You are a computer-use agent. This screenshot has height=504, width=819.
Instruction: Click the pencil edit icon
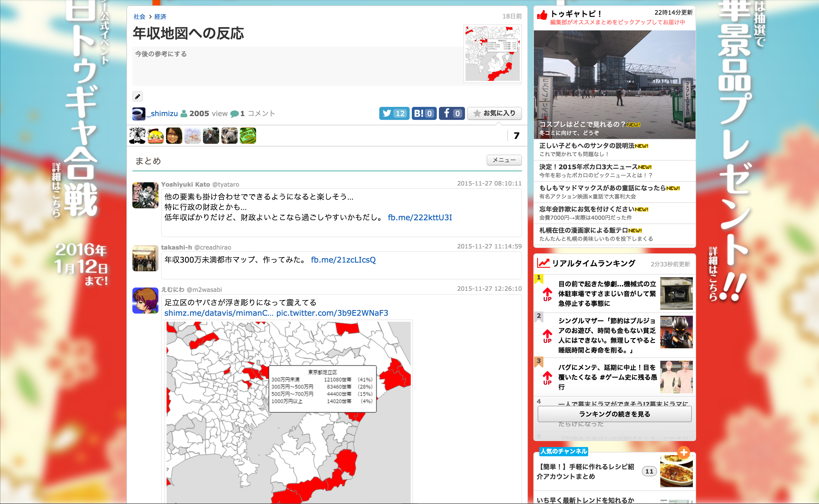tap(137, 97)
